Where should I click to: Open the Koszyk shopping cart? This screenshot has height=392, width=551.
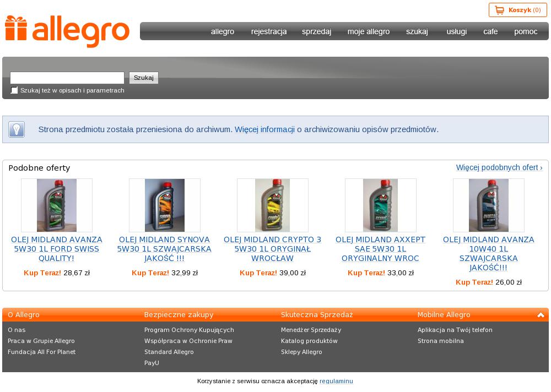click(517, 10)
